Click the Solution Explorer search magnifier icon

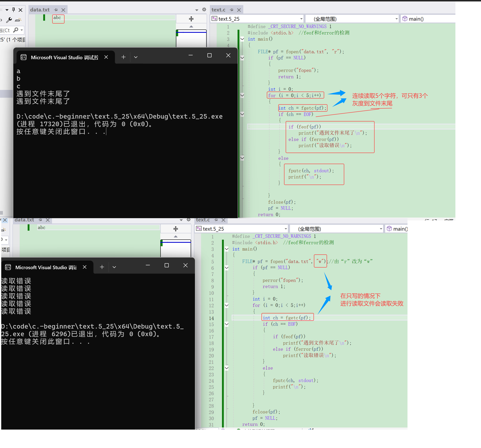point(16,30)
